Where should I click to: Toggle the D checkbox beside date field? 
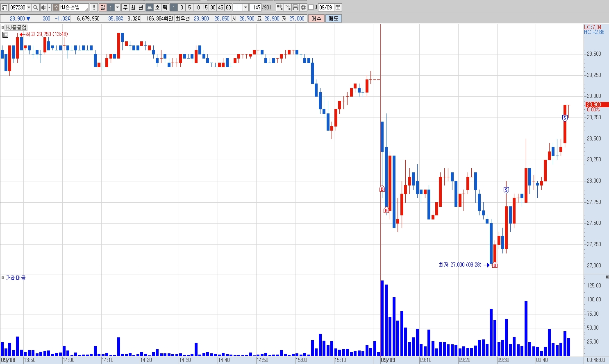(311, 7)
